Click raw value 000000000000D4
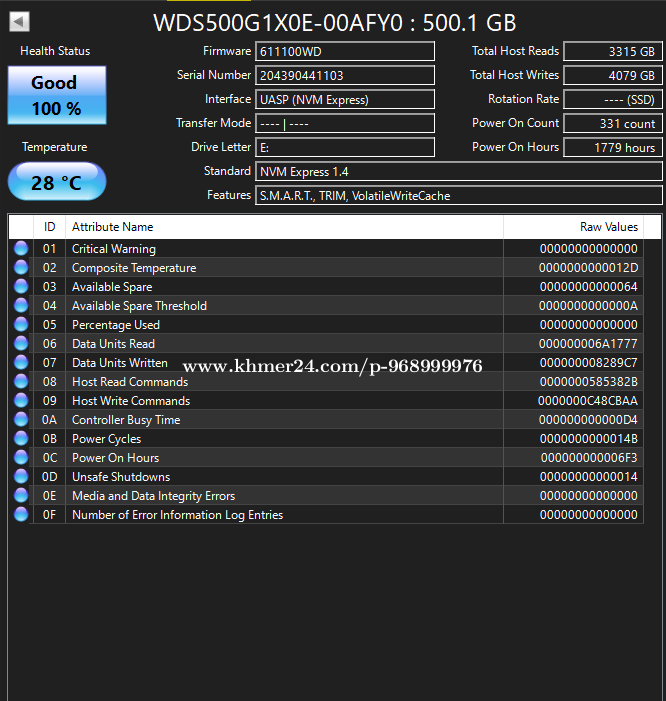 [588, 419]
